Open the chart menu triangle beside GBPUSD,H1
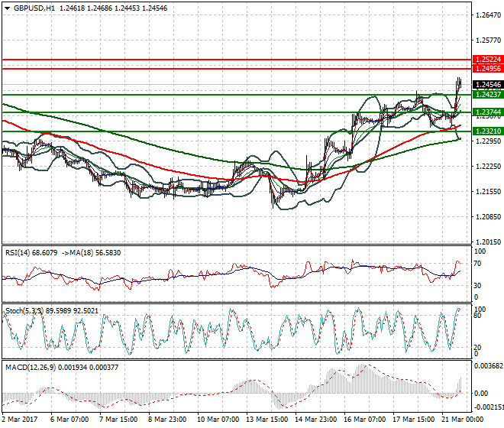The height and width of the screenshot is (428, 504). 8,8
